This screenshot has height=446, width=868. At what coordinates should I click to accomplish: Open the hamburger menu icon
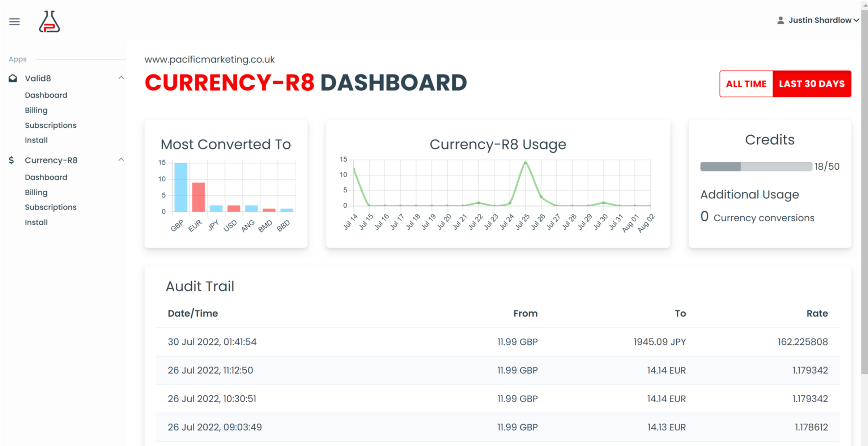tap(14, 22)
